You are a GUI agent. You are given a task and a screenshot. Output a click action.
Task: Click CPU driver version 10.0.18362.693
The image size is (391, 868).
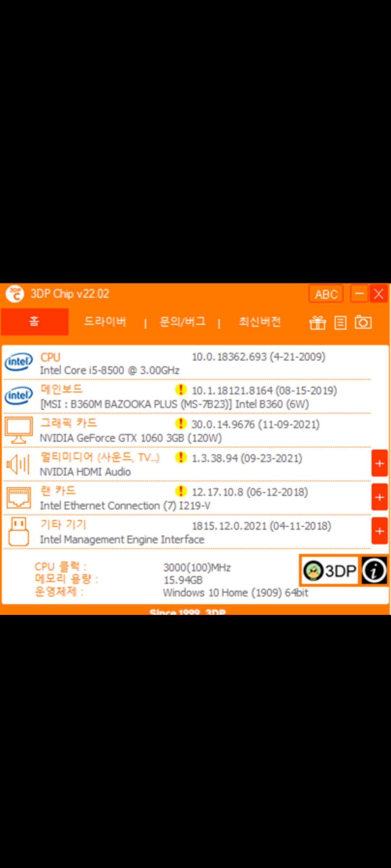[x=258, y=357]
